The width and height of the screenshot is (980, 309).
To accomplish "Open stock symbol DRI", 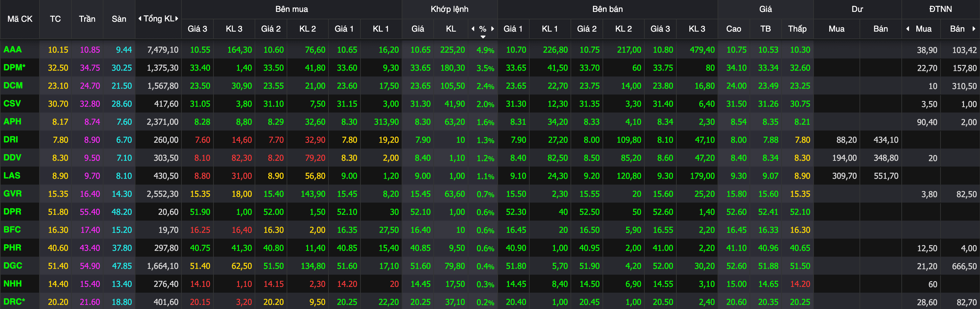I will 11,139.
